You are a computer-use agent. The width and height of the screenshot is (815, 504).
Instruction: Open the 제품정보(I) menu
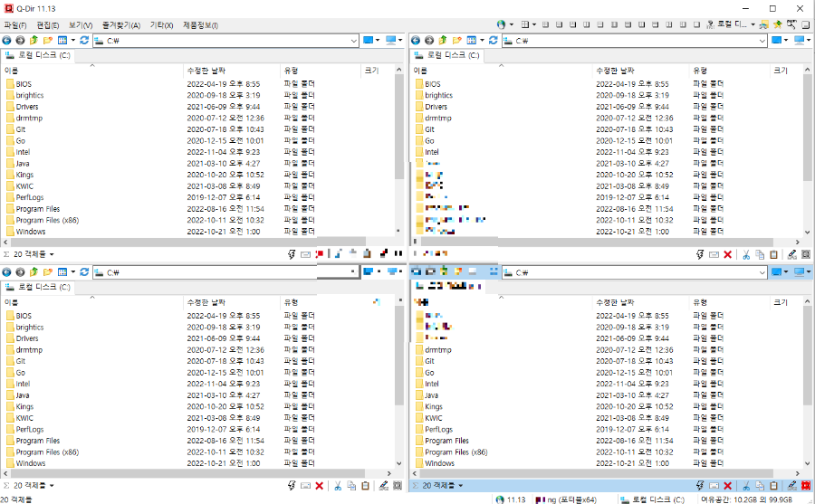click(x=200, y=25)
